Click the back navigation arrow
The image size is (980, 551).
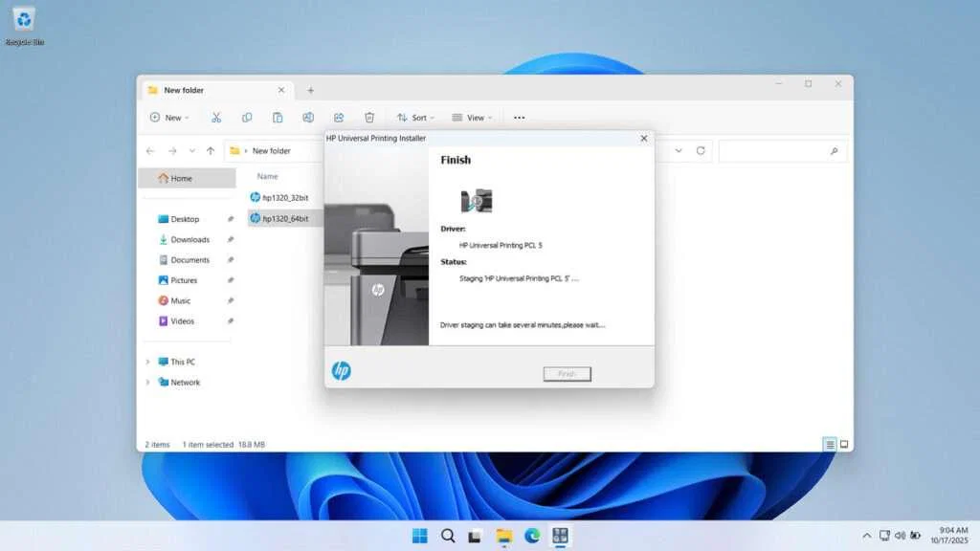pyautogui.click(x=149, y=150)
